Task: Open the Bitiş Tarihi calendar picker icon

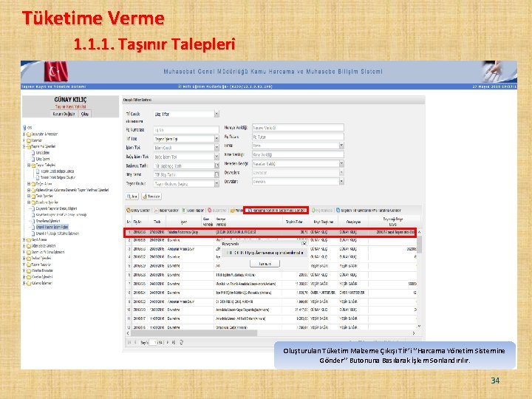Action: (x=216, y=174)
